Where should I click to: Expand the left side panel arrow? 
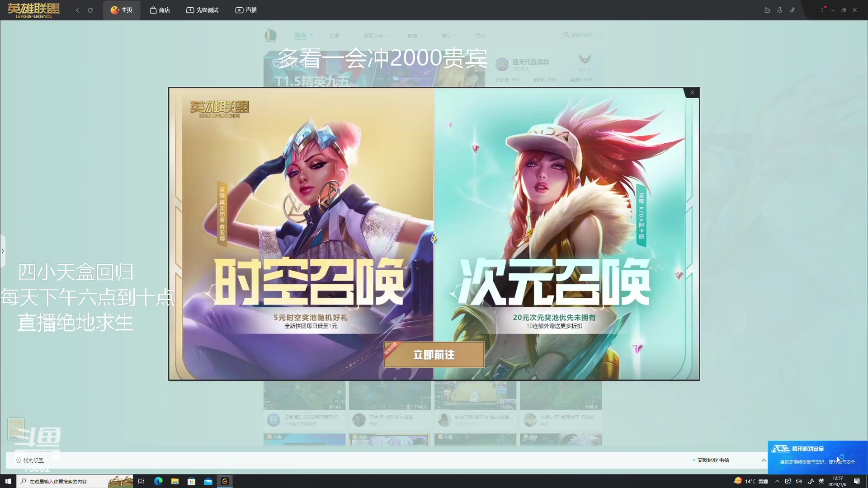[x=2, y=251]
